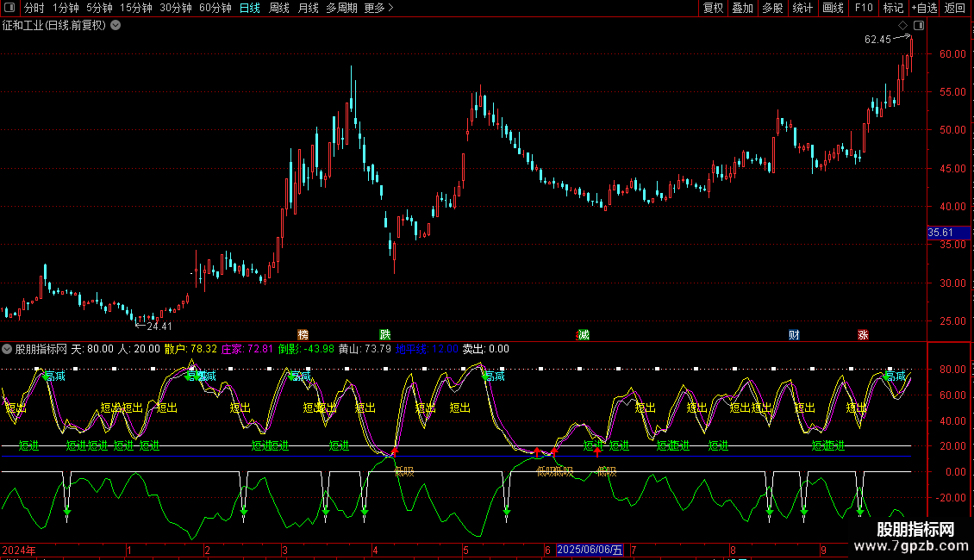Screen dimensions: 974x560
Task: Click the diamond icon above the price chart
Action: point(902,26)
